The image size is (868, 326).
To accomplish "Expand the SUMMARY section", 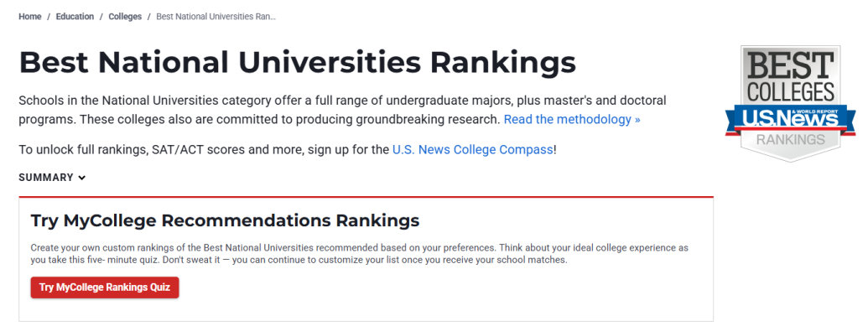I will [52, 178].
